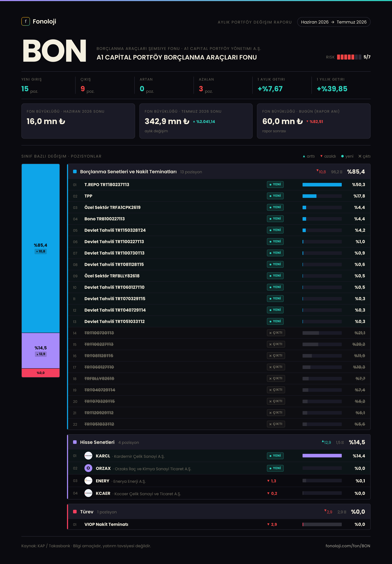392x564 pixels.
Task: Collapse the Borçlanma Senetleri ve Nakit Teminatları section
Action: (219, 171)
